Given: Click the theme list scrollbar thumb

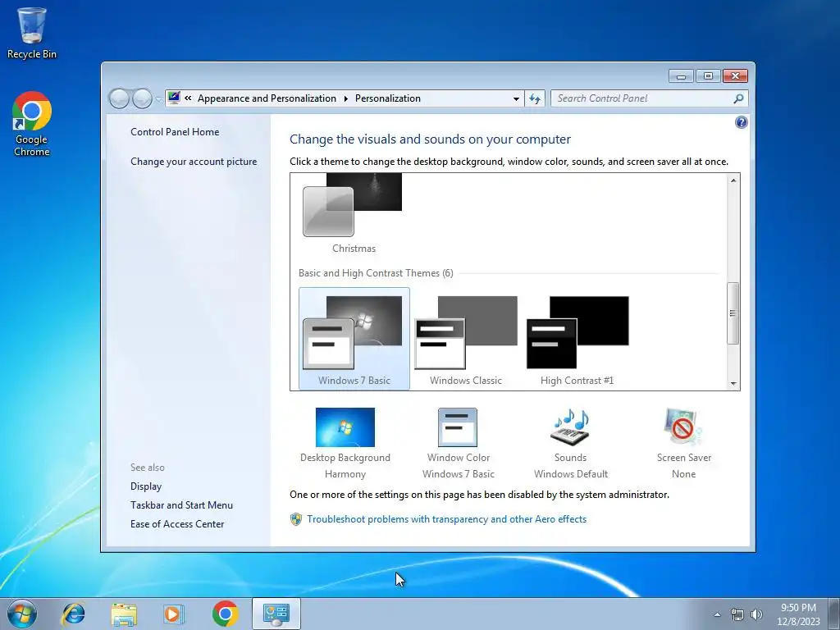Looking at the screenshot, I should pyautogui.click(x=733, y=313).
